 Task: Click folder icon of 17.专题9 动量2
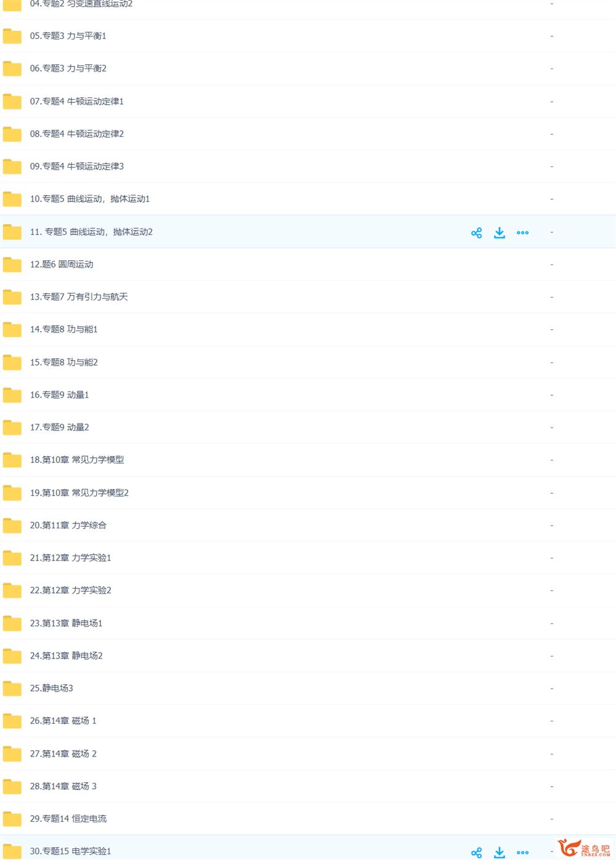click(x=12, y=427)
